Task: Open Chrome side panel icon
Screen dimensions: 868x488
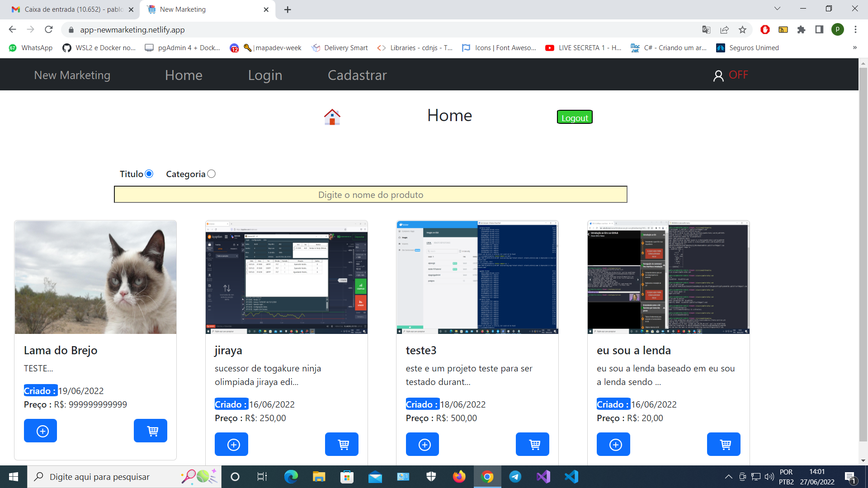Action: click(819, 30)
